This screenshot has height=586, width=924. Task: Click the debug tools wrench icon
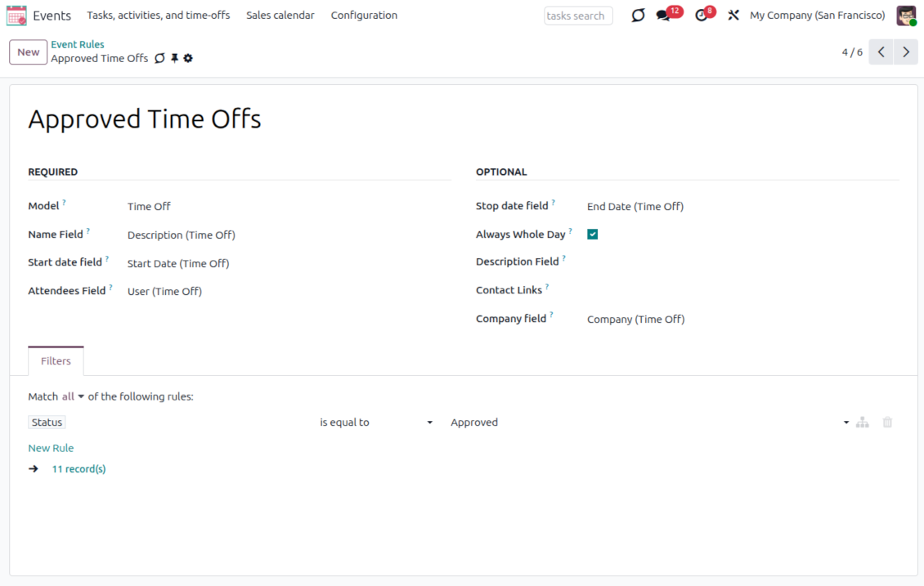(x=733, y=16)
